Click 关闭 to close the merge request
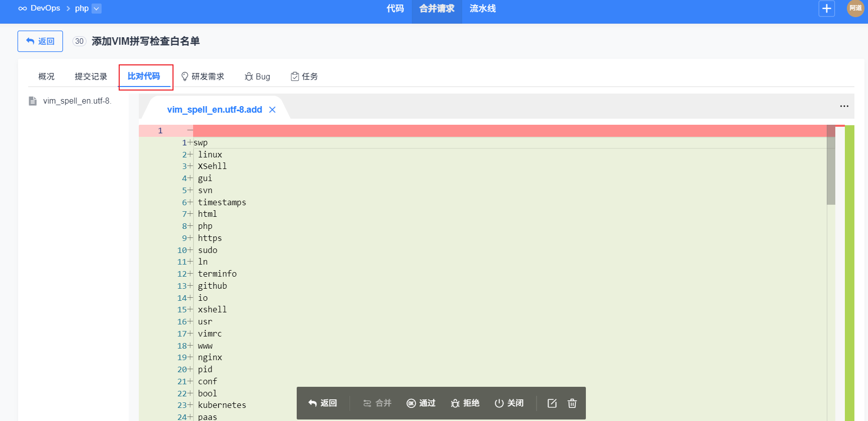This screenshot has width=868, height=421. click(x=509, y=403)
